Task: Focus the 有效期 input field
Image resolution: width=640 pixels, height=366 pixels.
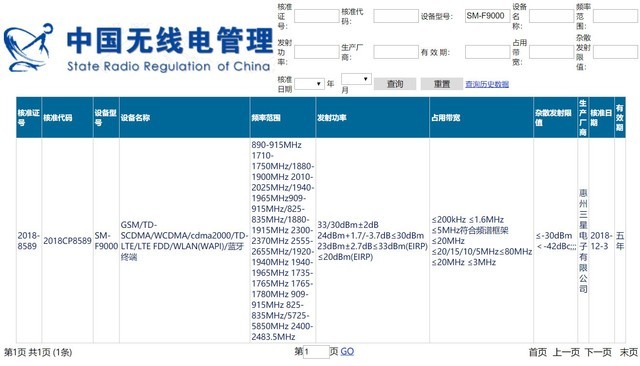Action: point(487,52)
